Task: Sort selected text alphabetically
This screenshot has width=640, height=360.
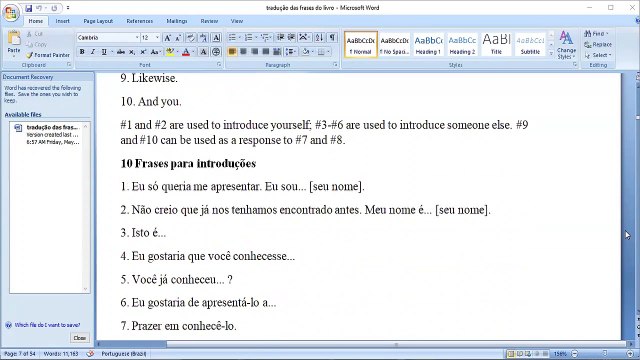Action: coord(319,38)
